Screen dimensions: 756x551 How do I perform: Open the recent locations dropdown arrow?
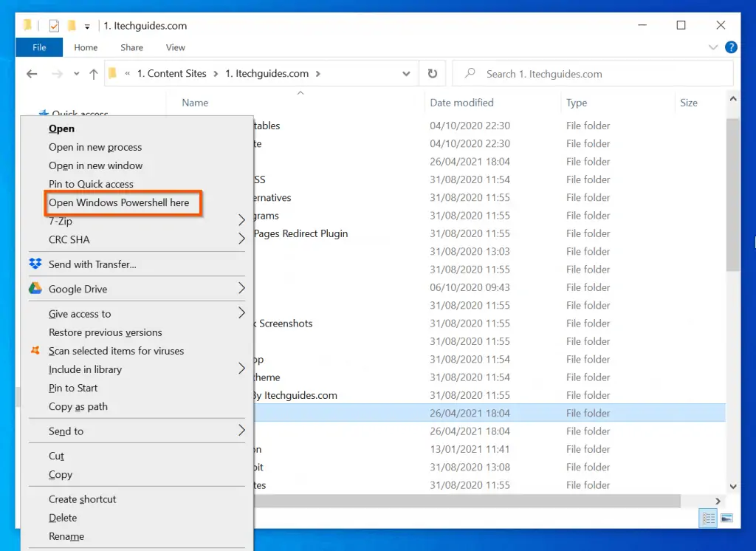pyautogui.click(x=76, y=74)
